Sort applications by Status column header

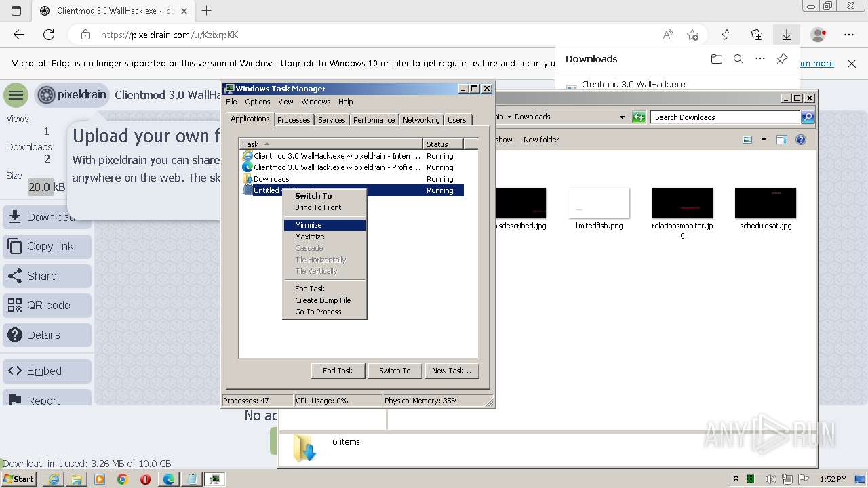click(x=443, y=144)
